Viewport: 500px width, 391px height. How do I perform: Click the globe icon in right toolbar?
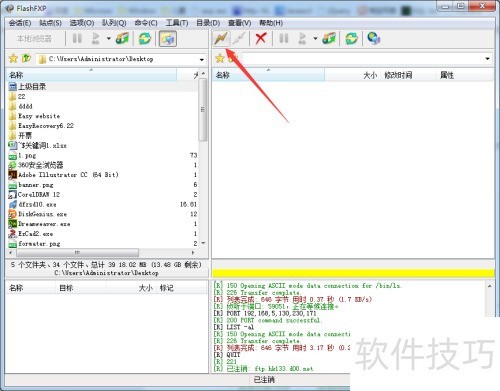[x=373, y=38]
